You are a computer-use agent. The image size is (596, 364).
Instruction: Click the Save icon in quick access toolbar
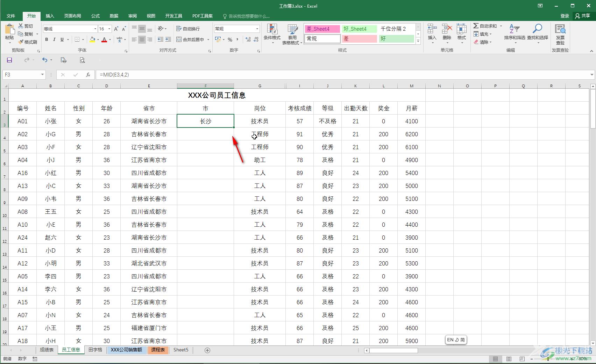click(9, 60)
